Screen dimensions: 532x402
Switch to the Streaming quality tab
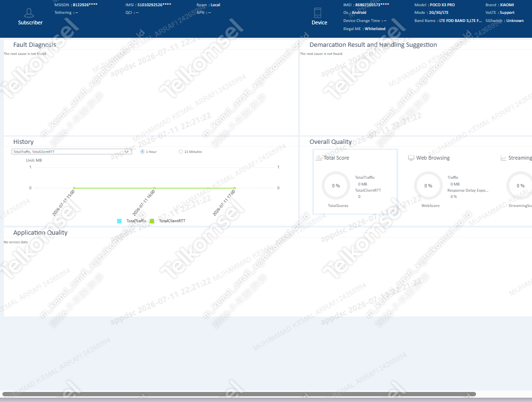(x=516, y=158)
